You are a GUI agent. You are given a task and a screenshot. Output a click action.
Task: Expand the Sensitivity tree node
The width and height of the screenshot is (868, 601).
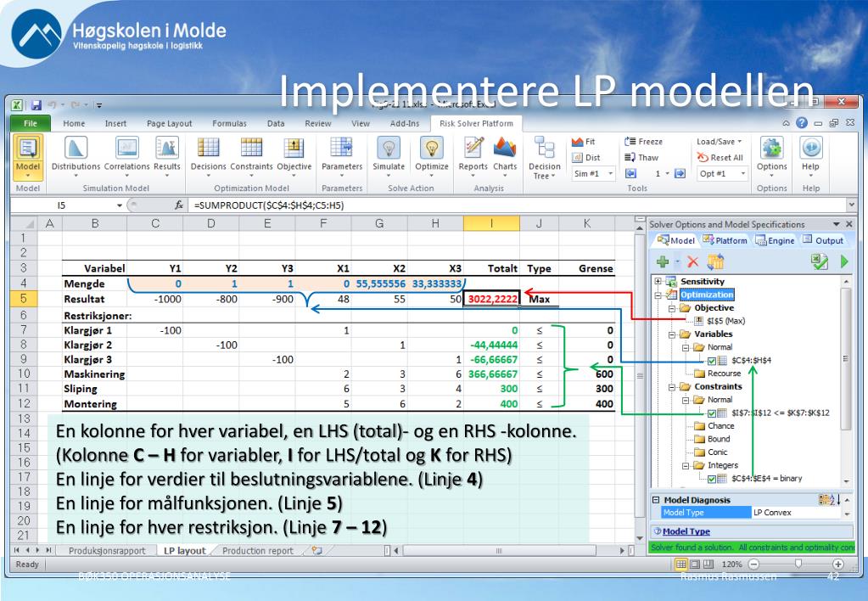658,281
